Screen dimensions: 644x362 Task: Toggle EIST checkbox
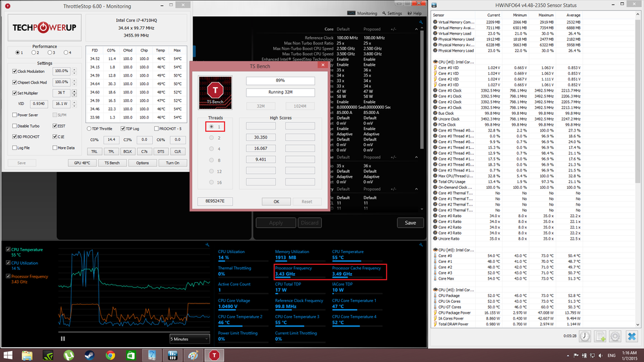click(55, 126)
